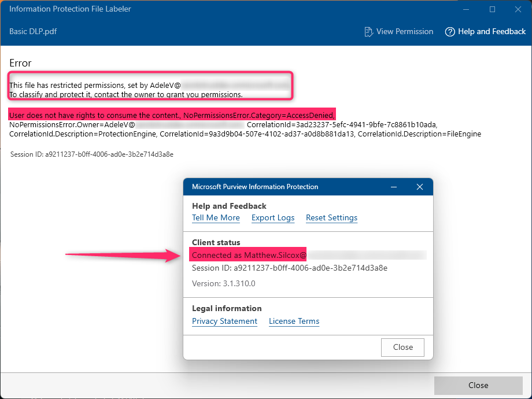Close the Information Protection File Labeler window with X
Image resolution: width=532 pixels, height=399 pixels.
coord(518,9)
